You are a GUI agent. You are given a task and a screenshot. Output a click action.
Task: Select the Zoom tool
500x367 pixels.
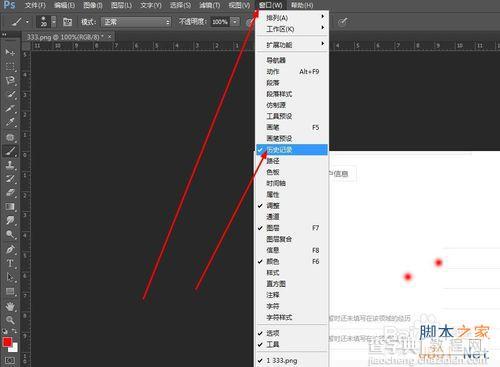[x=10, y=320]
